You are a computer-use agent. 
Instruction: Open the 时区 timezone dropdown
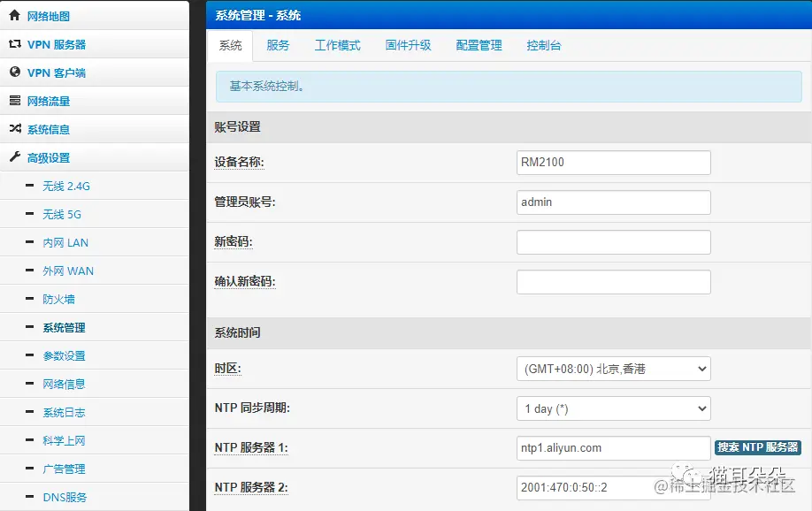[x=613, y=369]
